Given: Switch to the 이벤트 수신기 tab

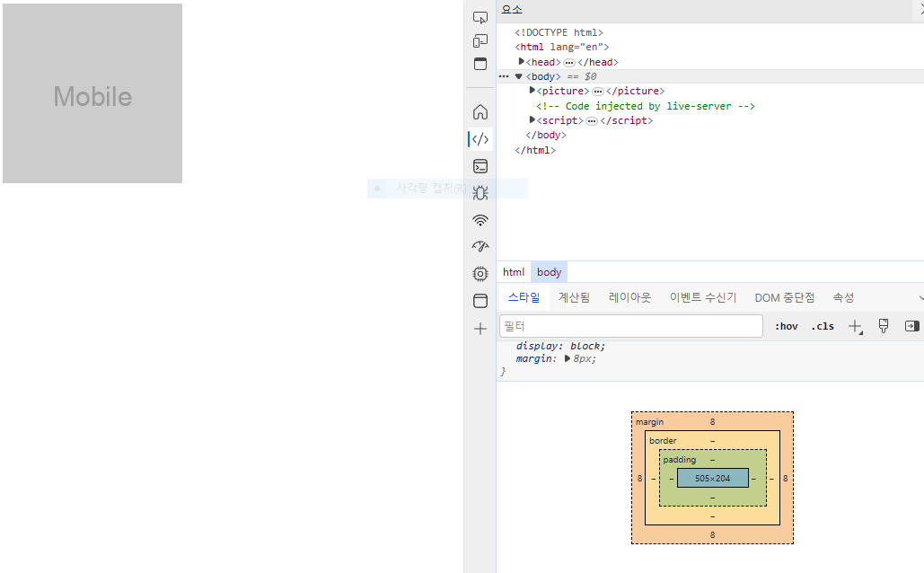Looking at the screenshot, I should coord(702,297).
